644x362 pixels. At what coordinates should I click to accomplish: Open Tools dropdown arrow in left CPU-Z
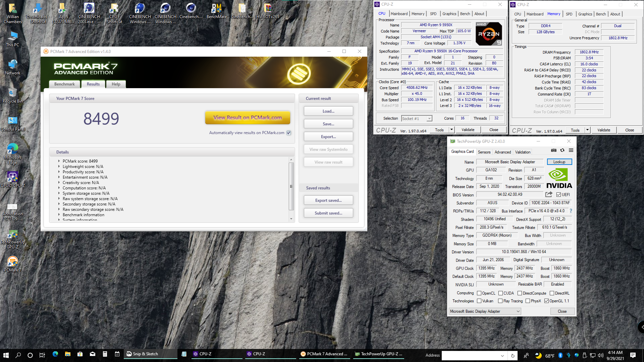[x=451, y=130]
